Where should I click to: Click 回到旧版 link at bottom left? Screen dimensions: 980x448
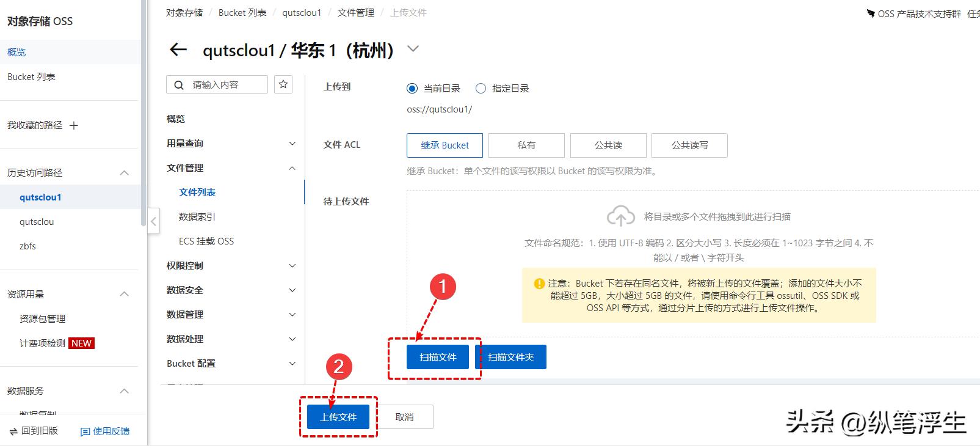[40, 431]
